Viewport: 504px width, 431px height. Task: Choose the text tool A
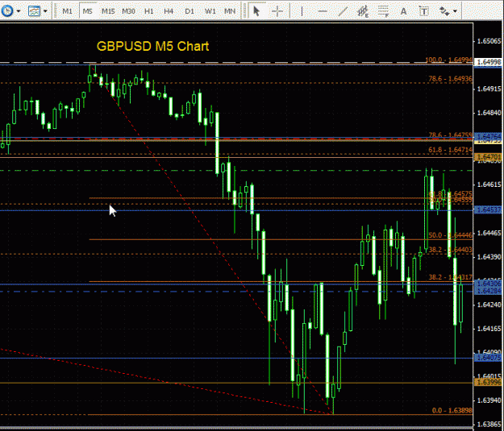pos(403,11)
